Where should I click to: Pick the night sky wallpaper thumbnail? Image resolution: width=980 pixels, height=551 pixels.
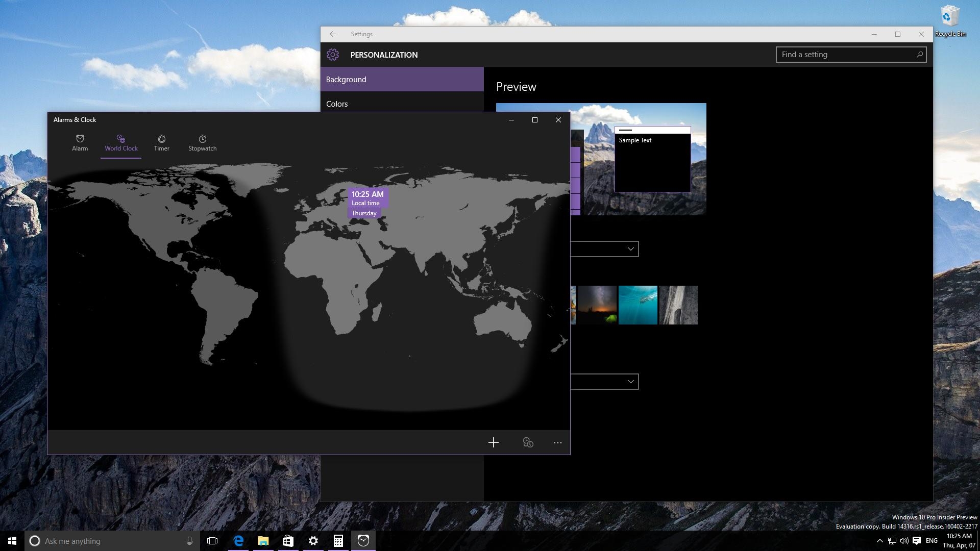(x=597, y=305)
